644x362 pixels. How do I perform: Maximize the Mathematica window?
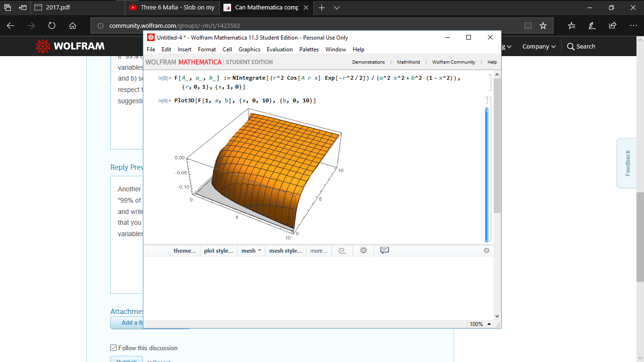469,37
